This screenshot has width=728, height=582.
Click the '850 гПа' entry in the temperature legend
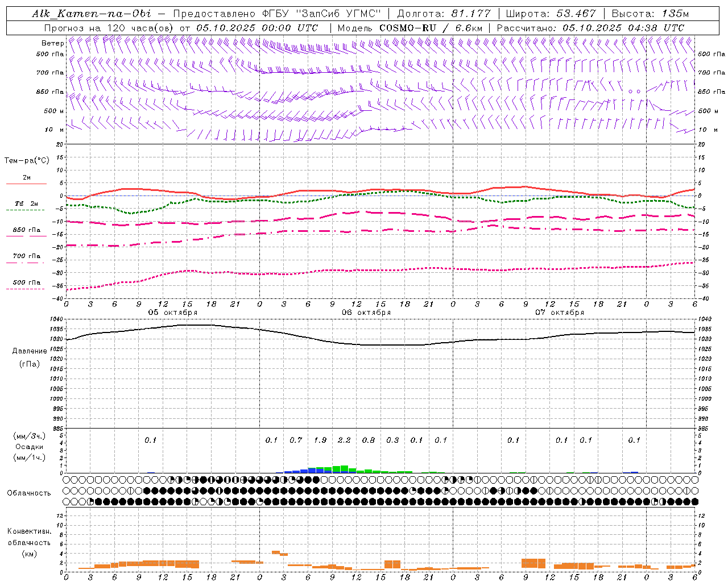coord(27,230)
